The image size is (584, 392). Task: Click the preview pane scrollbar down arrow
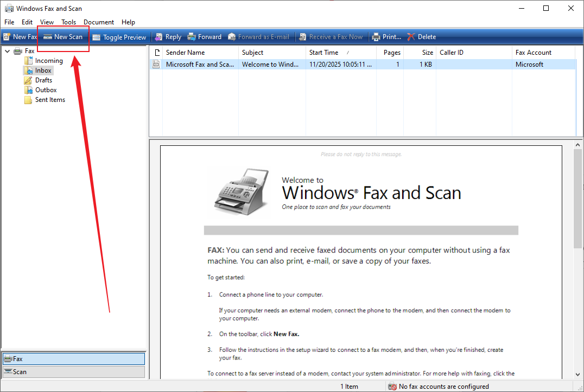tap(577, 374)
